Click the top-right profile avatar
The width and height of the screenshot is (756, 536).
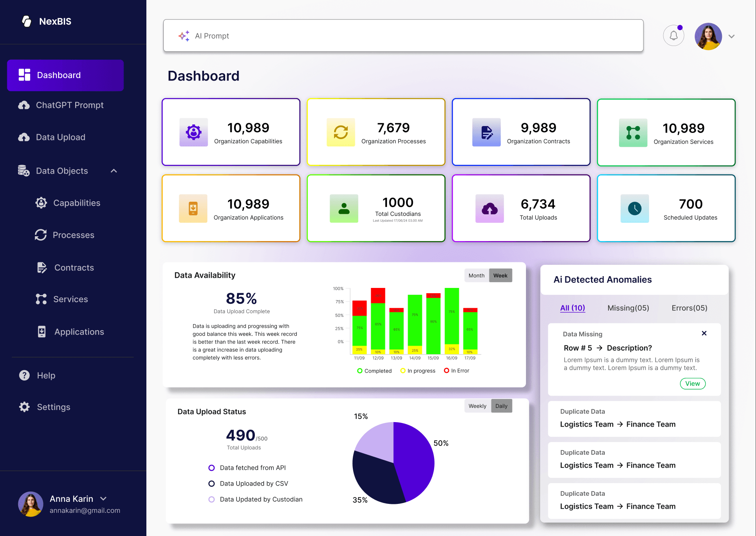coord(708,36)
